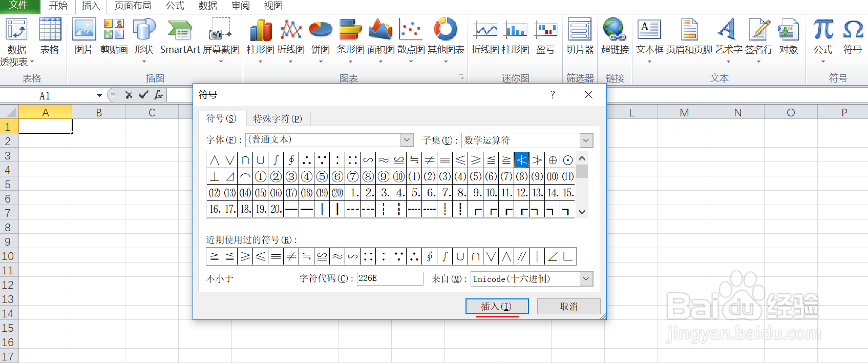The image size is (868, 363).
Task: Expand the 字体 font combo box
Action: click(407, 140)
